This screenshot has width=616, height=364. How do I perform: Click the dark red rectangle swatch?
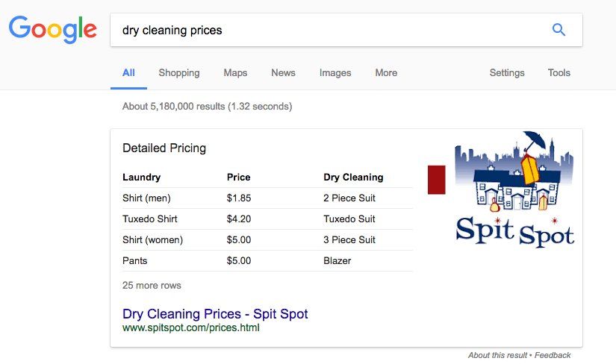436,181
